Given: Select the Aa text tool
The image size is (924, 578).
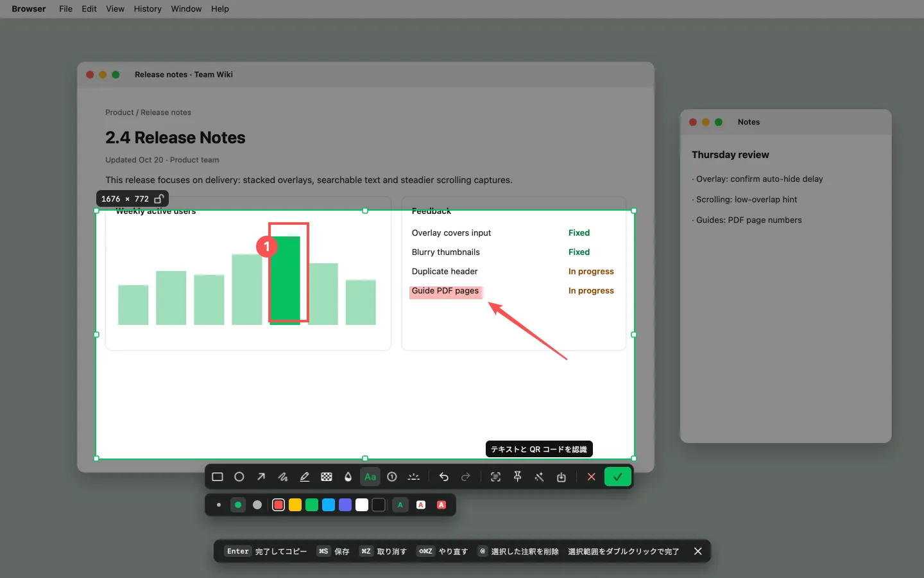Looking at the screenshot, I should click(x=370, y=477).
